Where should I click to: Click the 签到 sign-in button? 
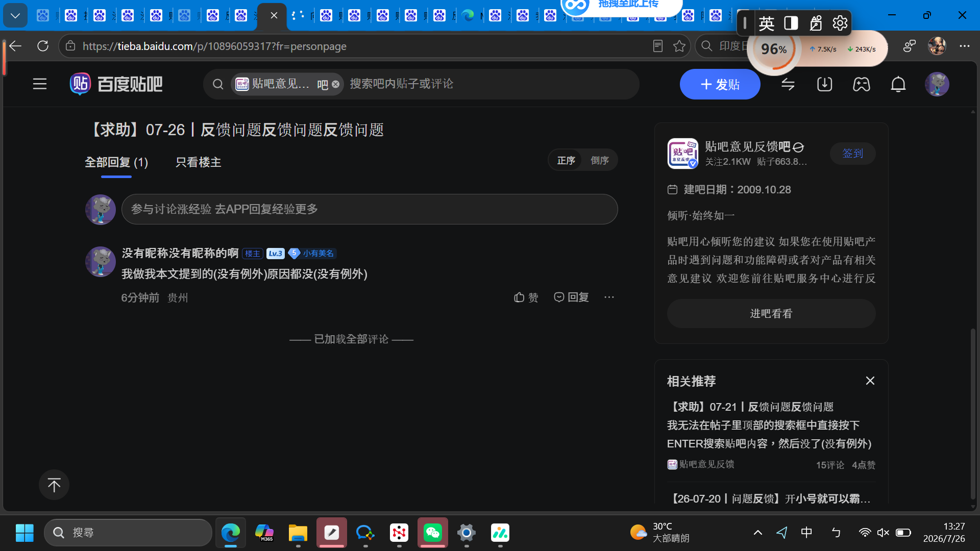pyautogui.click(x=852, y=154)
